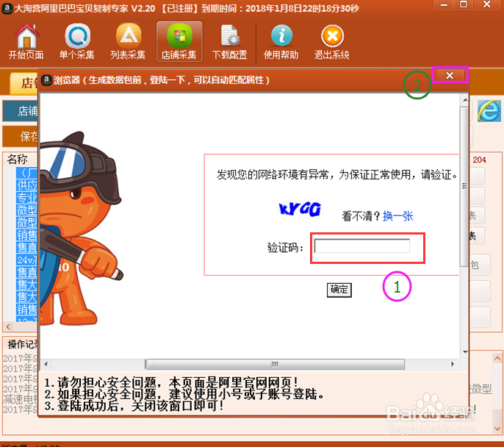
Task: Click the list panel left scroll arrow
Action: [x=8, y=327]
